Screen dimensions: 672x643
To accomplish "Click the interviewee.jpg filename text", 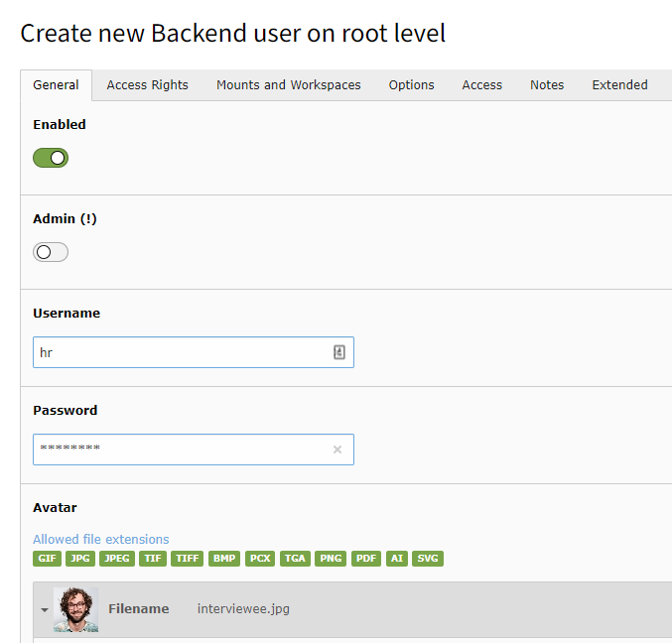I will [x=243, y=608].
